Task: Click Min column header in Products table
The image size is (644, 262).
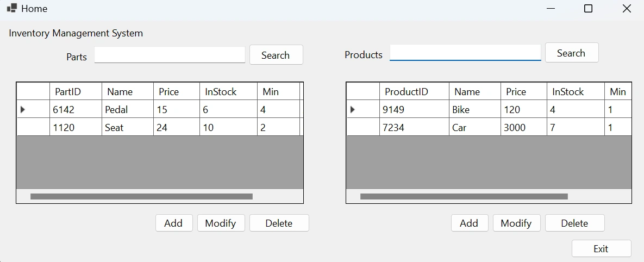Action: (x=618, y=91)
